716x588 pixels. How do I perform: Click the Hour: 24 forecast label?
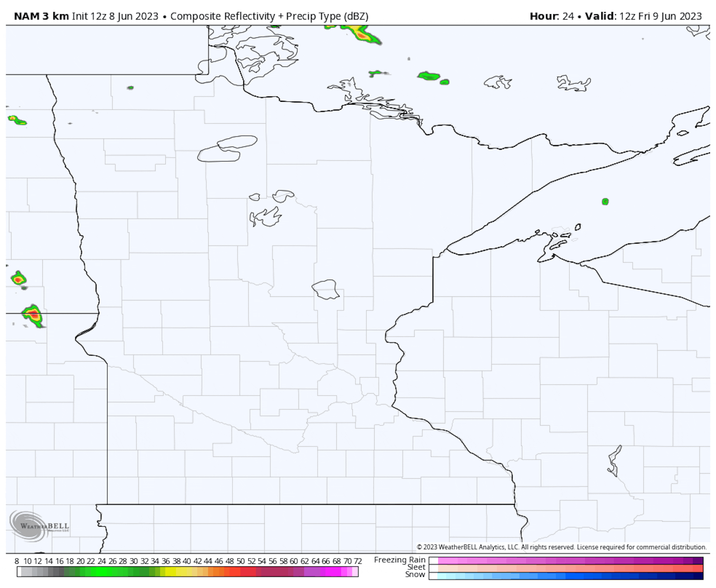551,16
